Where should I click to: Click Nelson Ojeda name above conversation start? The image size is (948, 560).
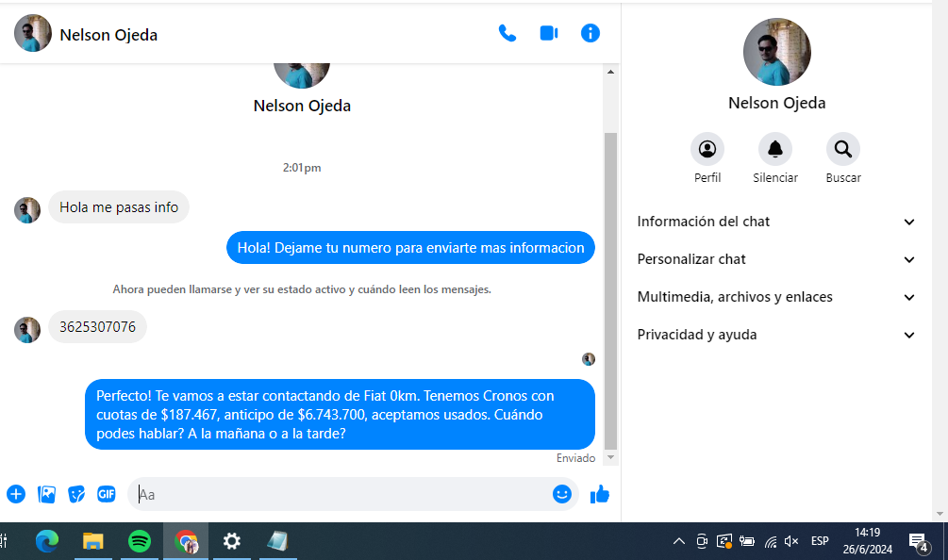(302, 106)
